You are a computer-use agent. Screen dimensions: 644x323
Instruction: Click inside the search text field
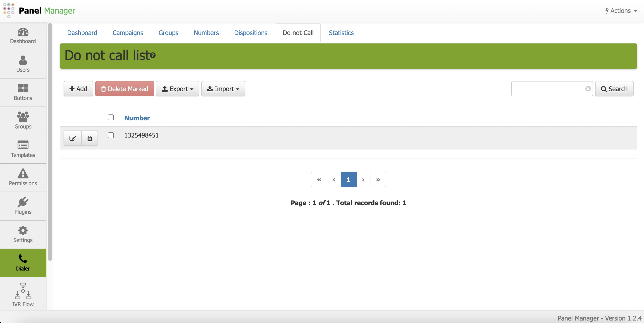pyautogui.click(x=548, y=89)
